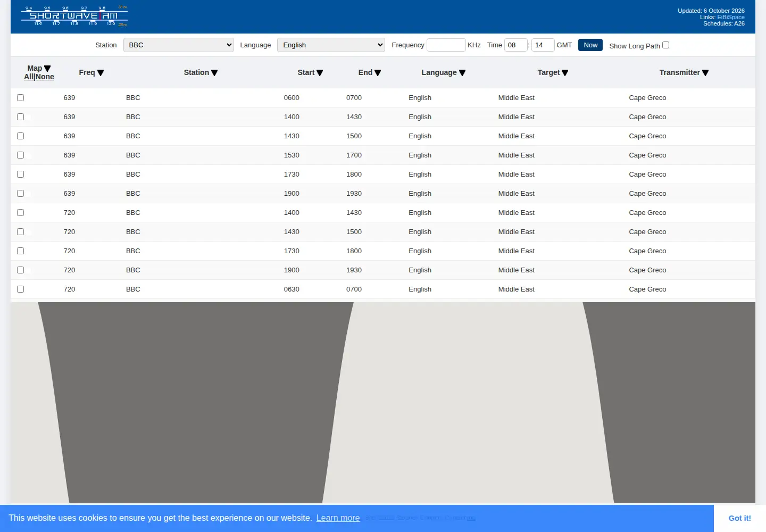Click the Shortwave AM logo

(74, 16)
